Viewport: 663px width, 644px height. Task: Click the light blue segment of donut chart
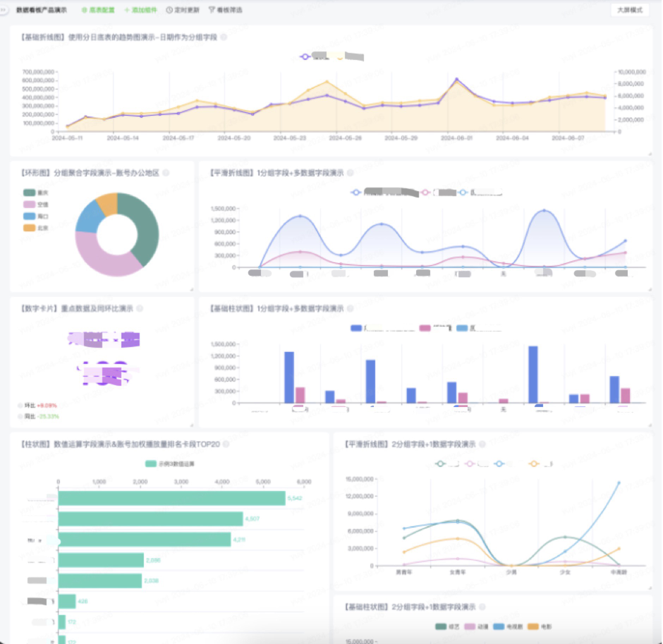click(90, 217)
